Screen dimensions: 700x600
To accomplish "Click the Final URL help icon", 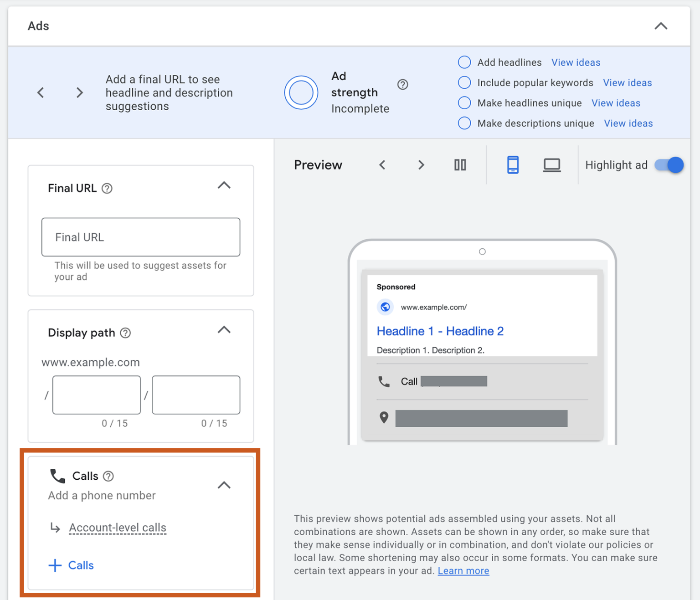I will point(107,188).
